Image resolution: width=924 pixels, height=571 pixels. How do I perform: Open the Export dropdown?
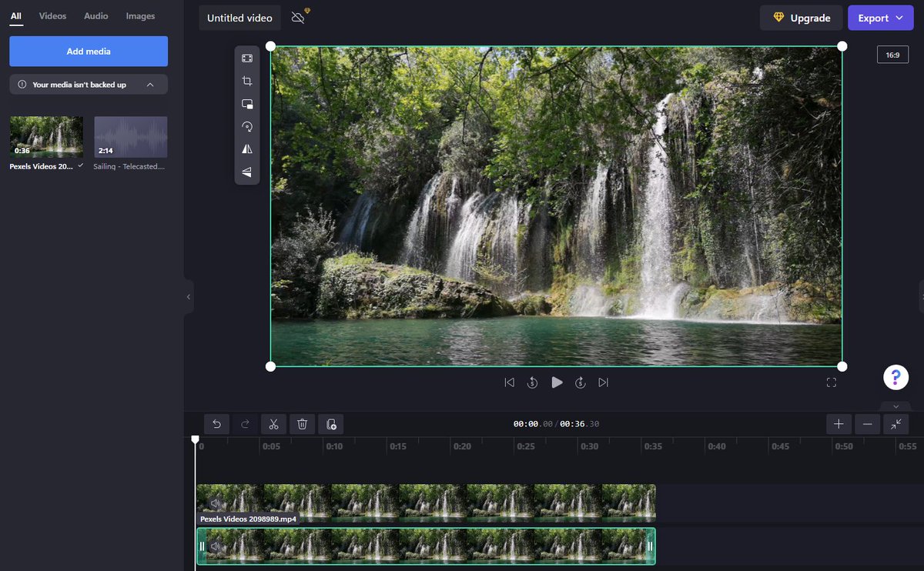click(x=880, y=18)
